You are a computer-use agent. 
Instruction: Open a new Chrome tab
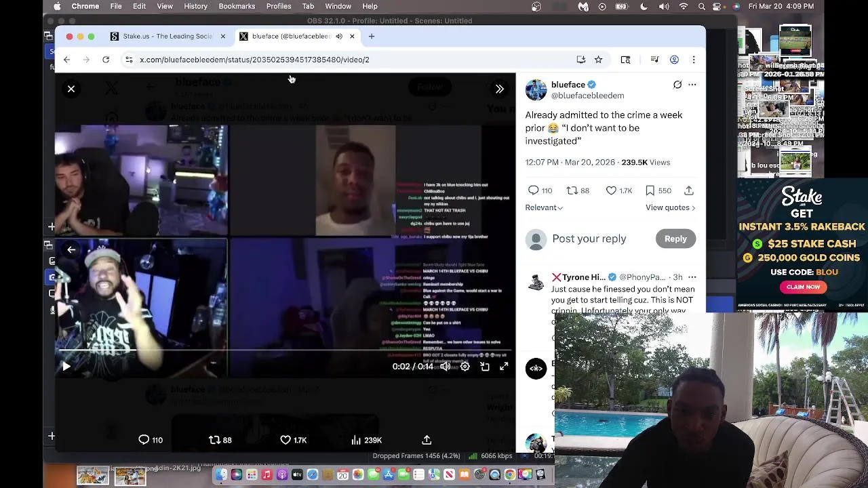[x=372, y=36]
